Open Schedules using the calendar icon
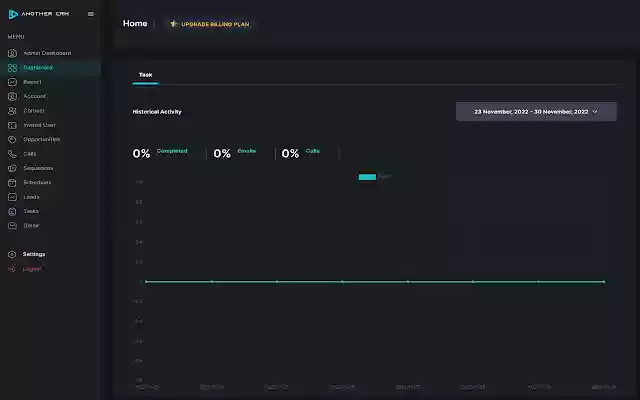The height and width of the screenshot is (400, 640). pyautogui.click(x=12, y=183)
